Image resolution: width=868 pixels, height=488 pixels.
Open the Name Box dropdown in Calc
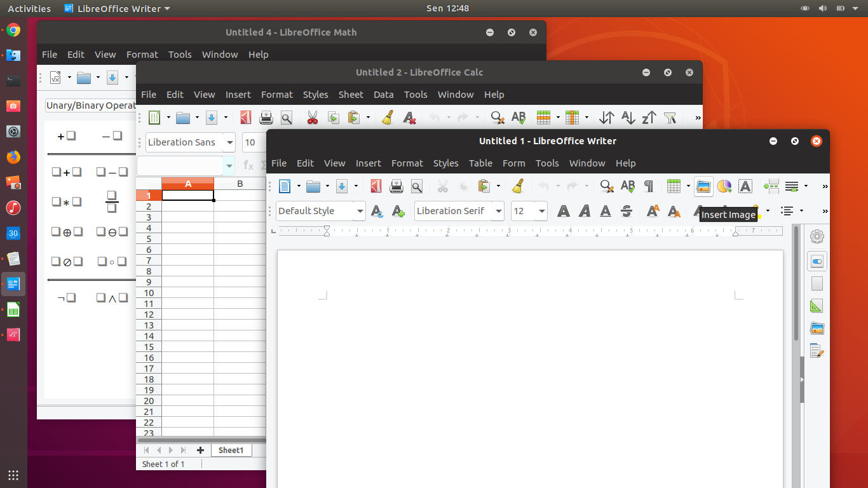229,166
